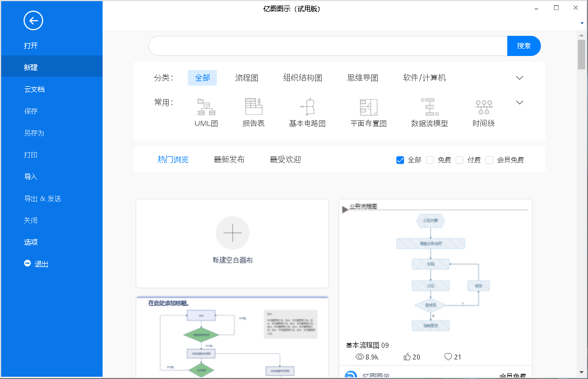588x379 pixels.
Task: Check the 免费 filter checkbox
Action: [430, 160]
